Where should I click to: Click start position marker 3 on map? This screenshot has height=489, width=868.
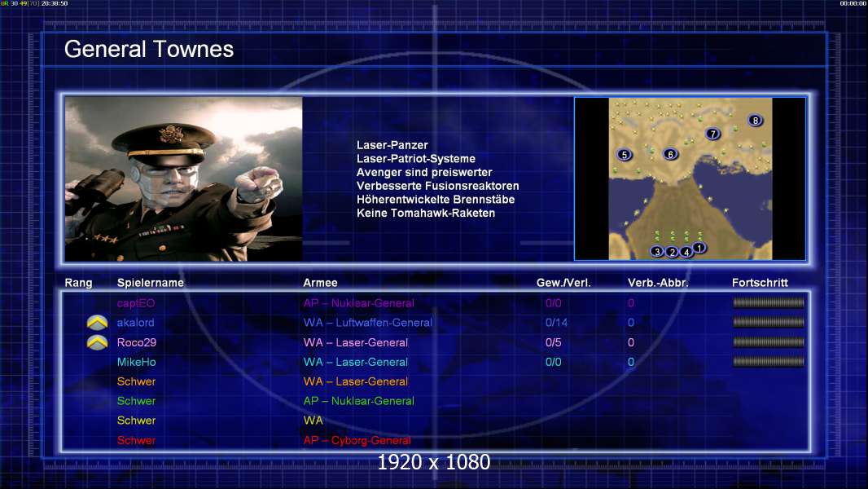657,251
